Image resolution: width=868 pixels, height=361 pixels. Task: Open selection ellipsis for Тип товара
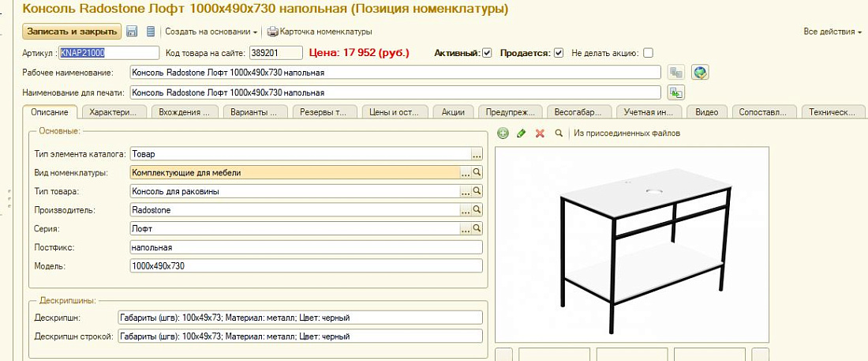[466, 191]
